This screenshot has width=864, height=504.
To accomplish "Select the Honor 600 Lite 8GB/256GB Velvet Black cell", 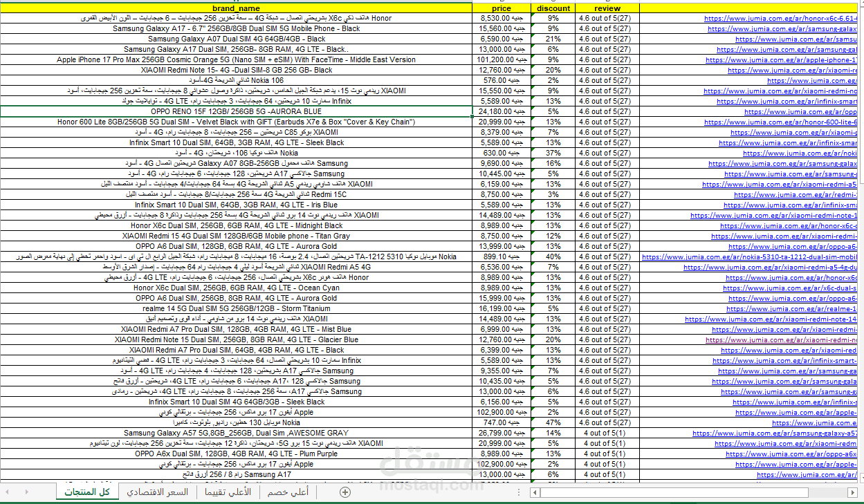I will coord(237,122).
